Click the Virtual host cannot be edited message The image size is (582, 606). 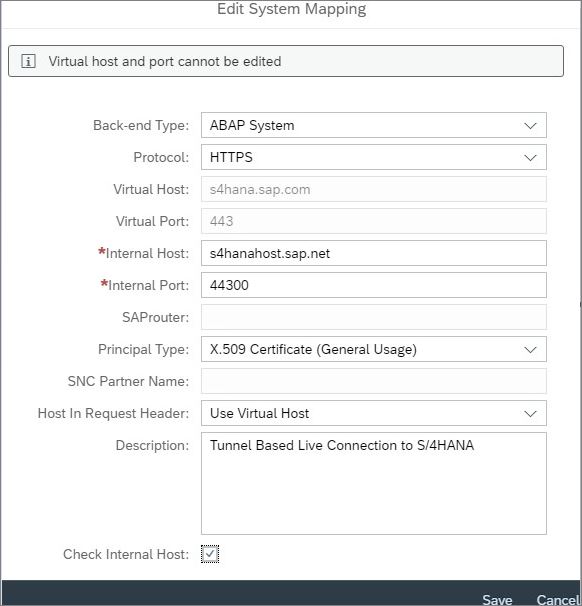165,61
